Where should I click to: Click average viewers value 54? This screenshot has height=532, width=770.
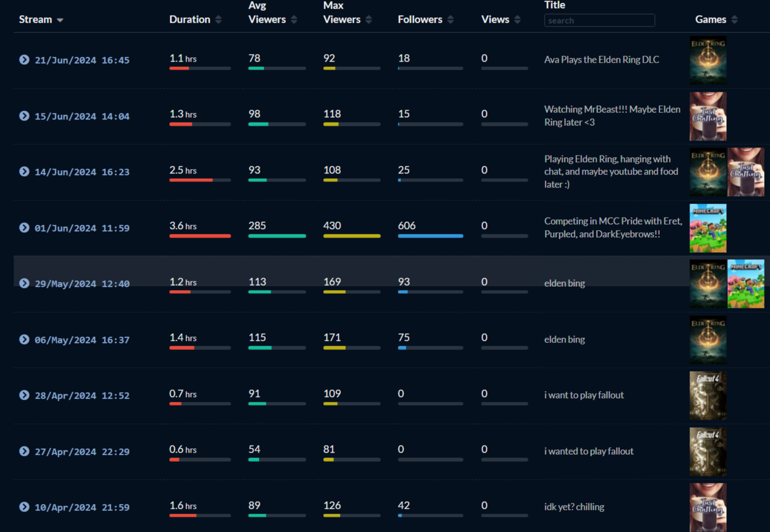coord(254,449)
